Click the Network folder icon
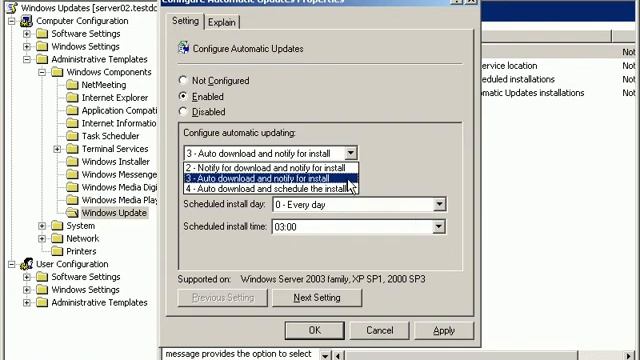Screen dimensions: 640x360 57,238
